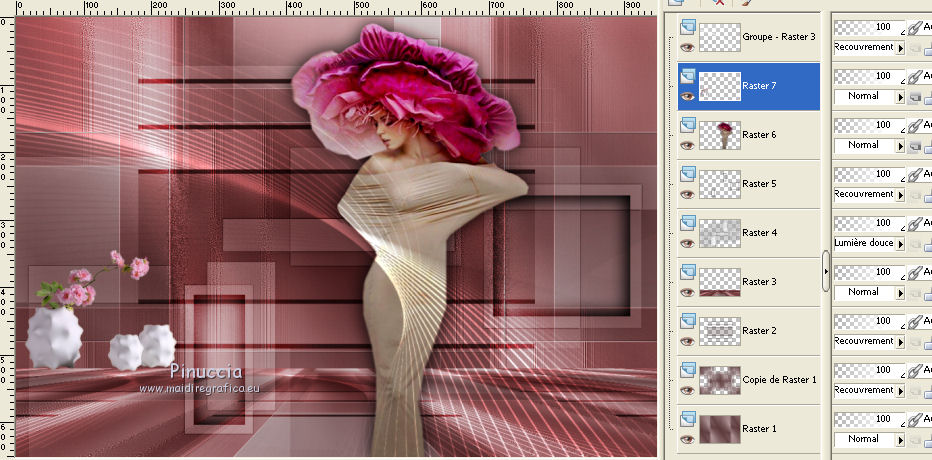
Task: Click the link chain icon for Raster 3
Action: 915,272
